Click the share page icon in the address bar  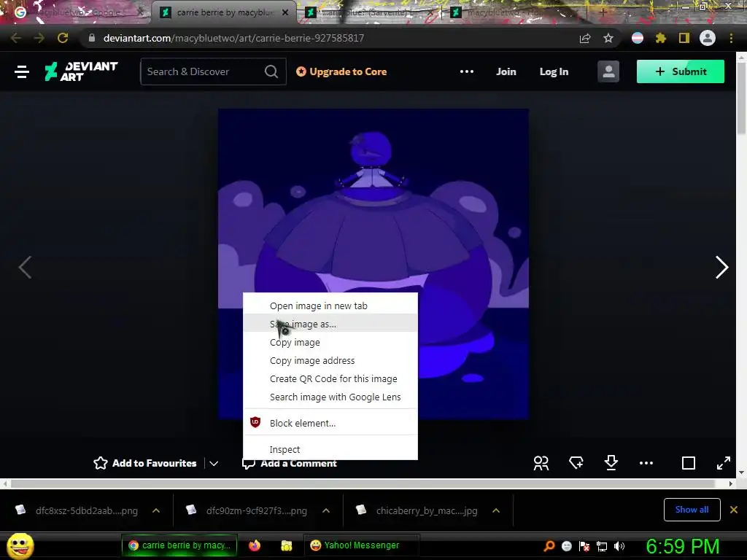[585, 38]
